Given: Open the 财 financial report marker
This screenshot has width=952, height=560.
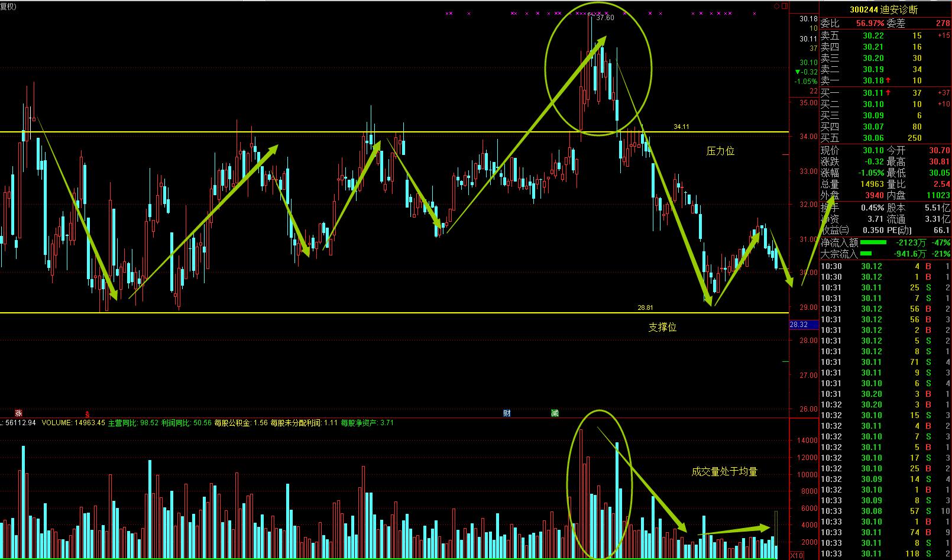Looking at the screenshot, I should (x=507, y=413).
